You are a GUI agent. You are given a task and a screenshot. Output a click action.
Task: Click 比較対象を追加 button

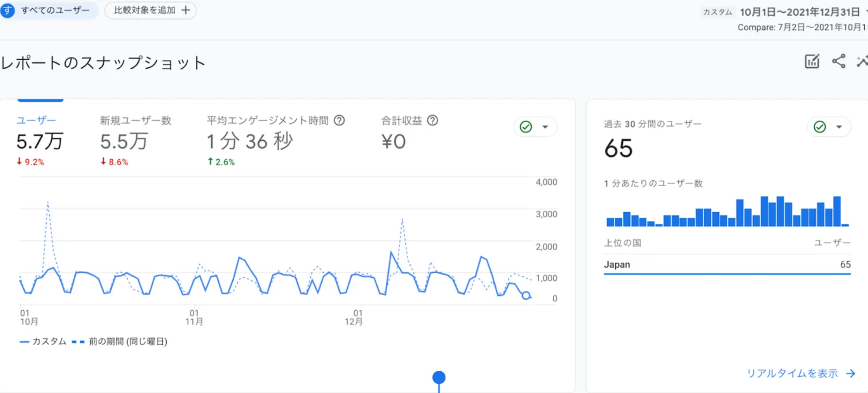tap(150, 10)
